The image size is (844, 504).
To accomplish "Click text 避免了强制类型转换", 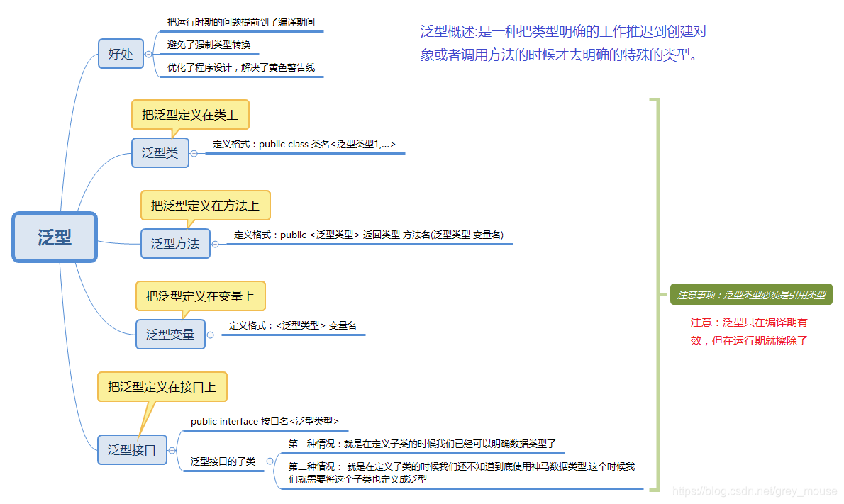I will coord(209,45).
